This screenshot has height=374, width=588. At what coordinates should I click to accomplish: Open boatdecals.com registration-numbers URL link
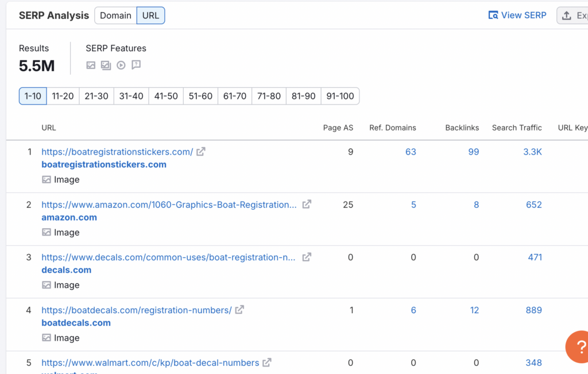[137, 310]
